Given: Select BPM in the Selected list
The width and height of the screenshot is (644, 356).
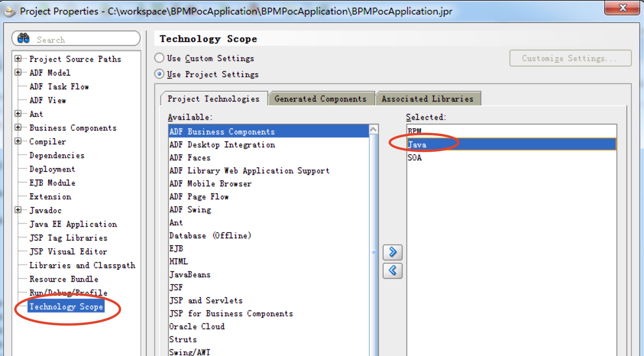Looking at the screenshot, I should (x=511, y=131).
